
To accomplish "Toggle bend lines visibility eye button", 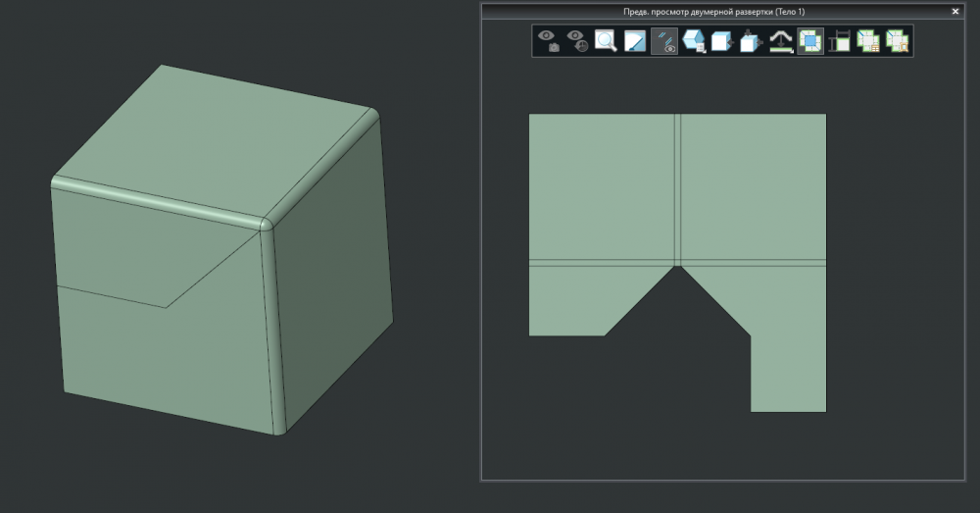I will [x=664, y=41].
